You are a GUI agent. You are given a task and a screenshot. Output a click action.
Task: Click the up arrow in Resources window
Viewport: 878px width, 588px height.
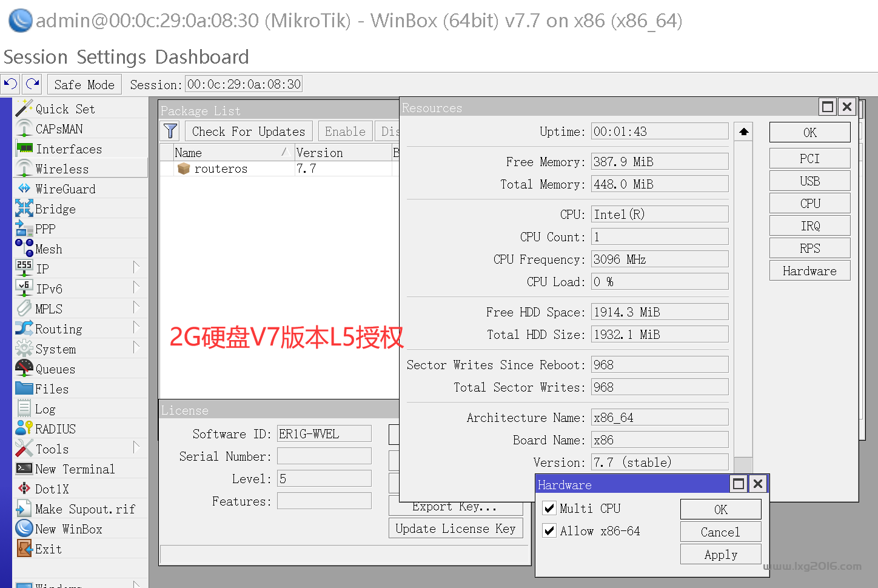click(x=743, y=132)
